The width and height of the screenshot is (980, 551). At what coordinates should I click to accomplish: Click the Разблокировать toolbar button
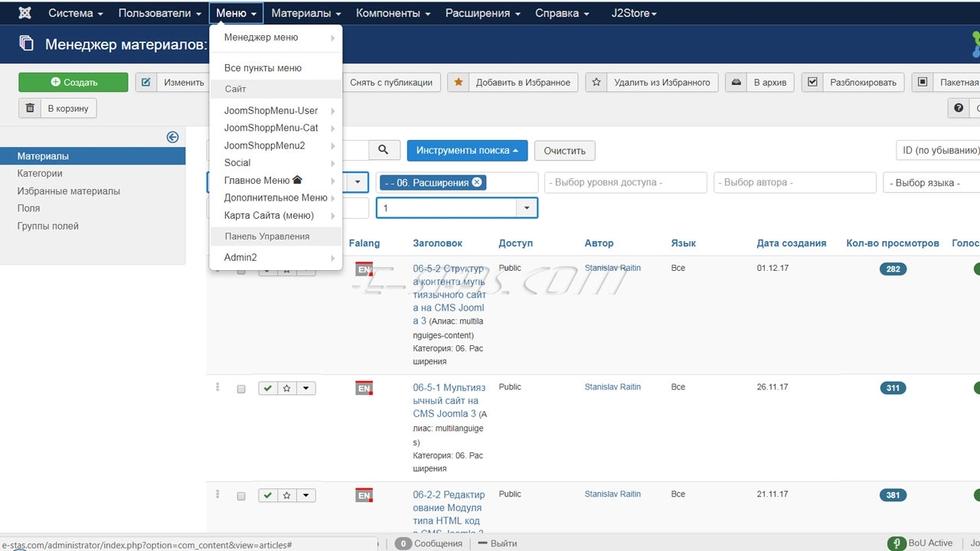click(x=853, y=82)
